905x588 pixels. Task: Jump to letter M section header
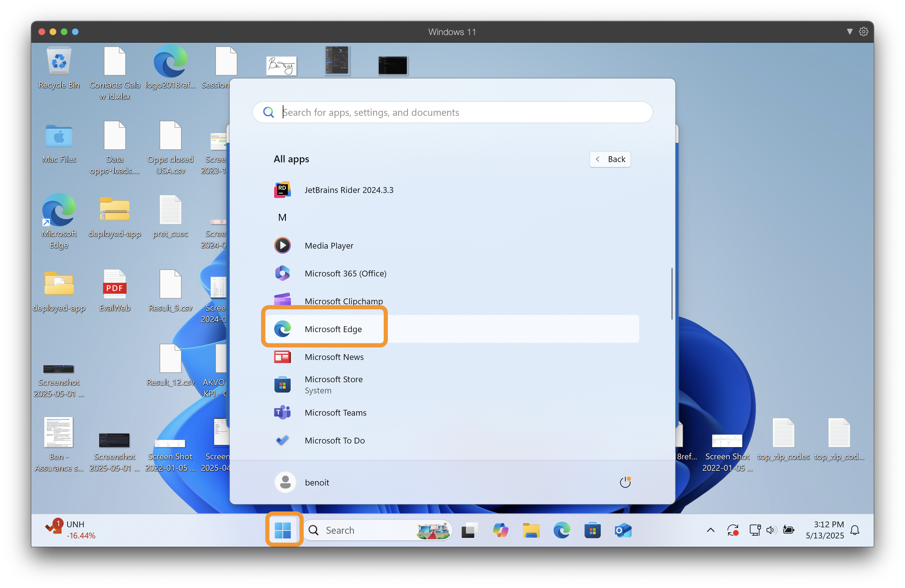click(x=282, y=217)
